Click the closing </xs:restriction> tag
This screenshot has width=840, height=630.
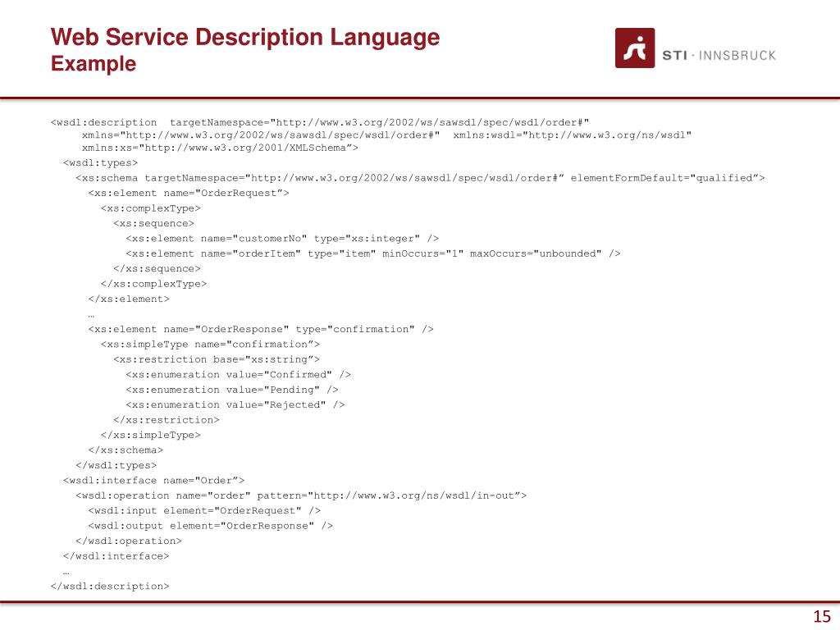pos(166,420)
